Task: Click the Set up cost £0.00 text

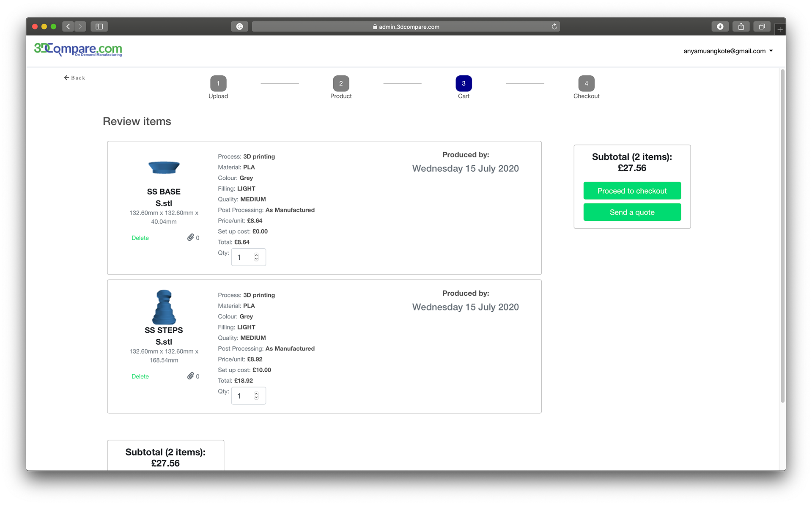Action: click(x=243, y=231)
